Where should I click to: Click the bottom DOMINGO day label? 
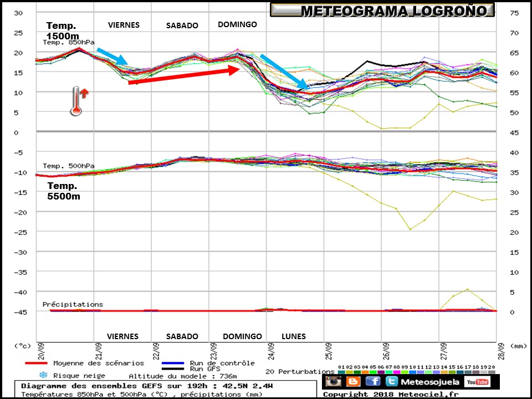tap(242, 336)
